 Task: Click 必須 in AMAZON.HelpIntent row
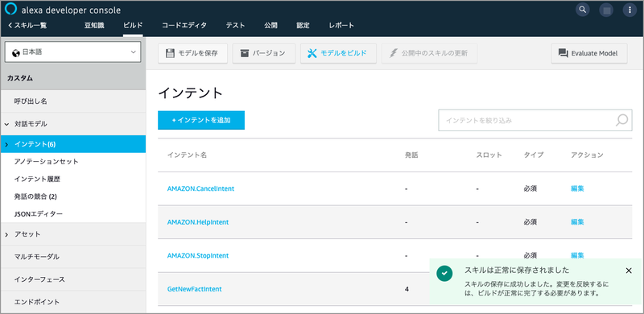click(530, 222)
